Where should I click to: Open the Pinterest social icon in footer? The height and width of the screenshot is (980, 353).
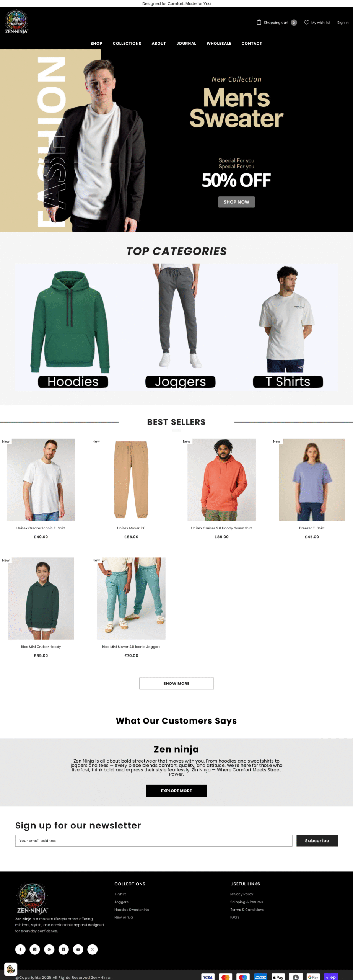click(49, 949)
